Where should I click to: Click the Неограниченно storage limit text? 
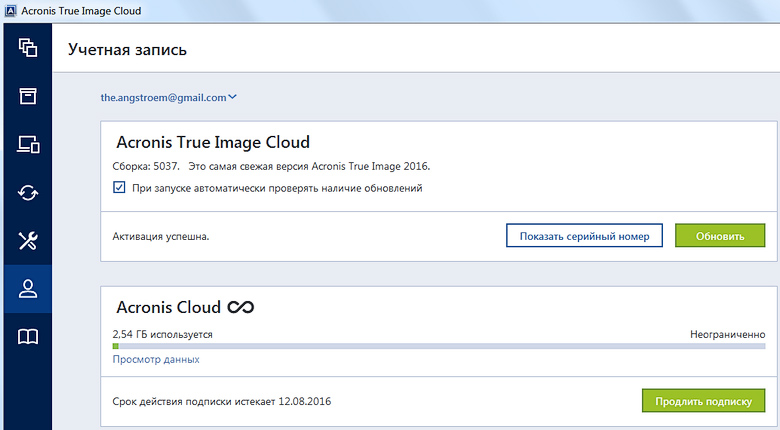coord(727,334)
